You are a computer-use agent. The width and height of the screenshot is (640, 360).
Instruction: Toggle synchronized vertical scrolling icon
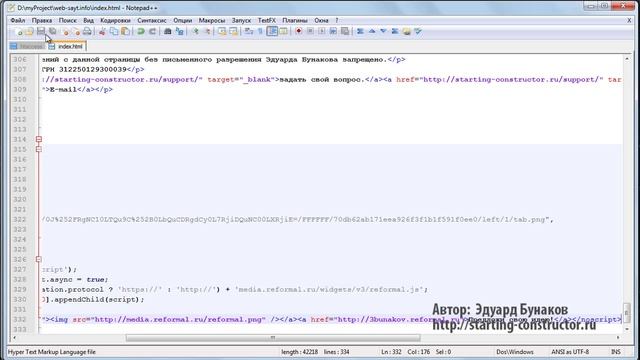tap(222, 31)
